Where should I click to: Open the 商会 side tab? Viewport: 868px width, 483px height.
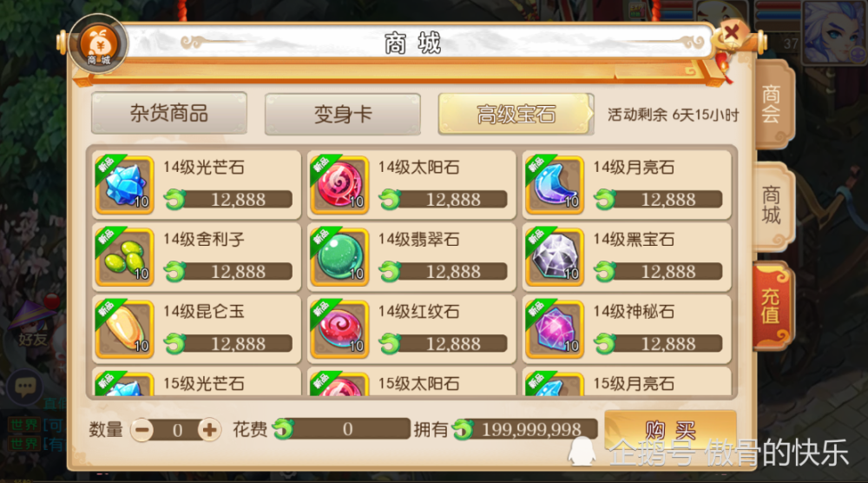pyautogui.click(x=772, y=104)
